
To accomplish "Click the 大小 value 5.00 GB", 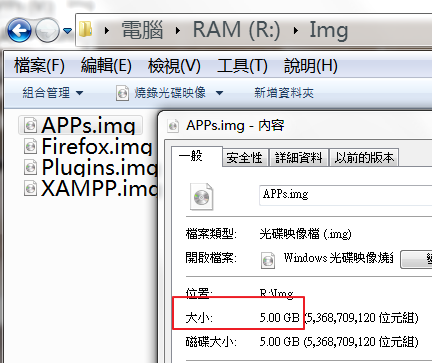I will pos(279,318).
